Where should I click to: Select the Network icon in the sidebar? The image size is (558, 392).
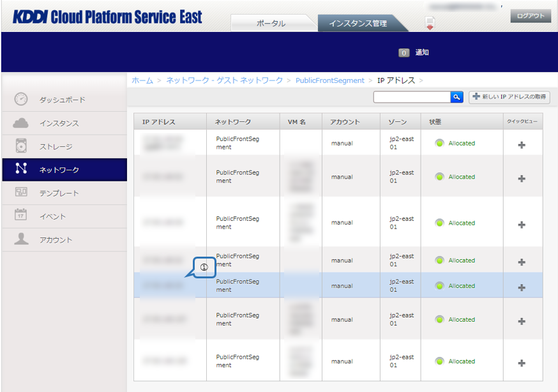click(21, 169)
